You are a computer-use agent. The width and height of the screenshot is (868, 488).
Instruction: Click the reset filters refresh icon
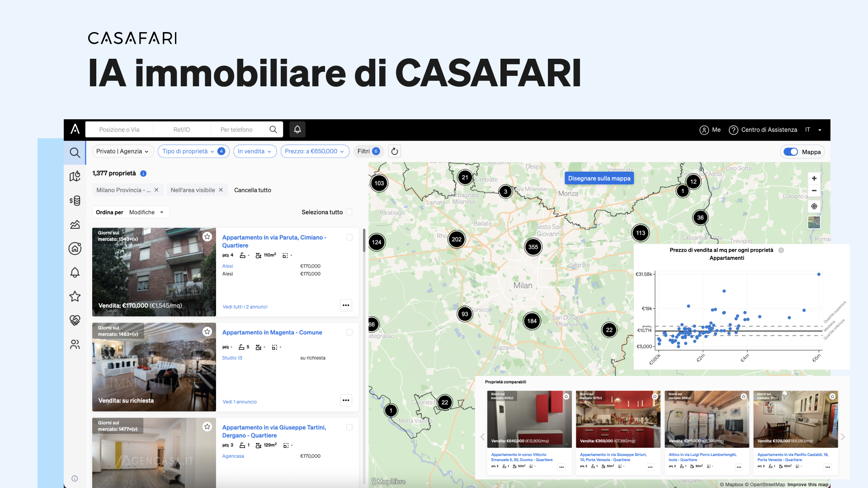click(x=395, y=151)
